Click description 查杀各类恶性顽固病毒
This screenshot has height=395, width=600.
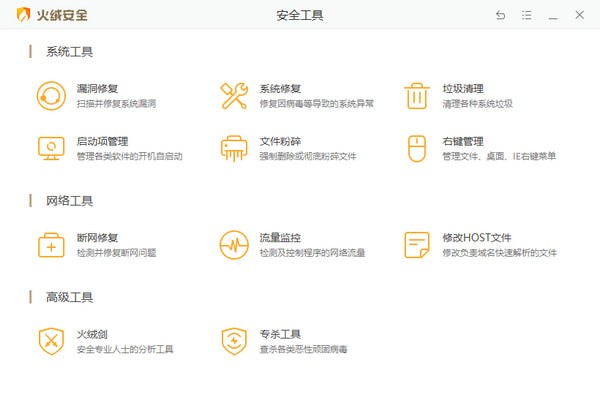pos(303,349)
